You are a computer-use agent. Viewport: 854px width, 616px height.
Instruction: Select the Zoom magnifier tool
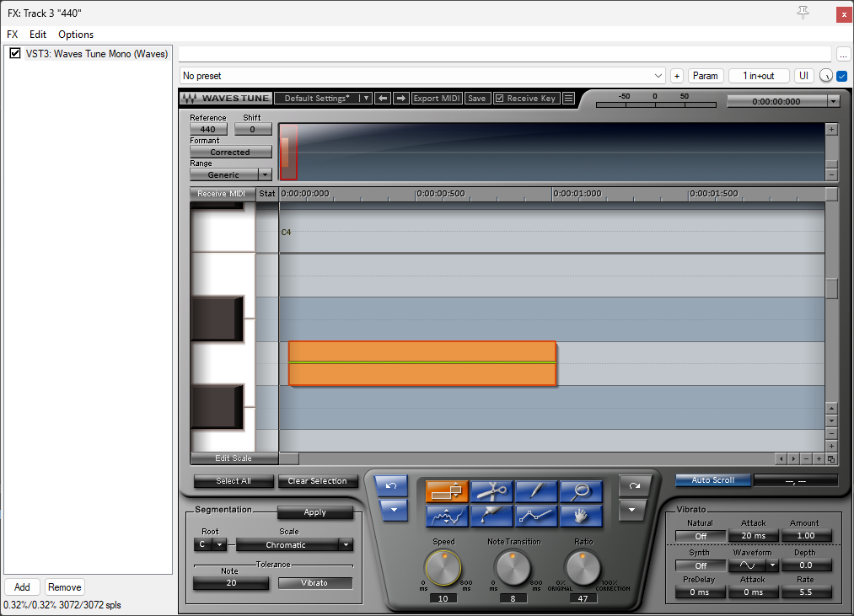(581, 491)
